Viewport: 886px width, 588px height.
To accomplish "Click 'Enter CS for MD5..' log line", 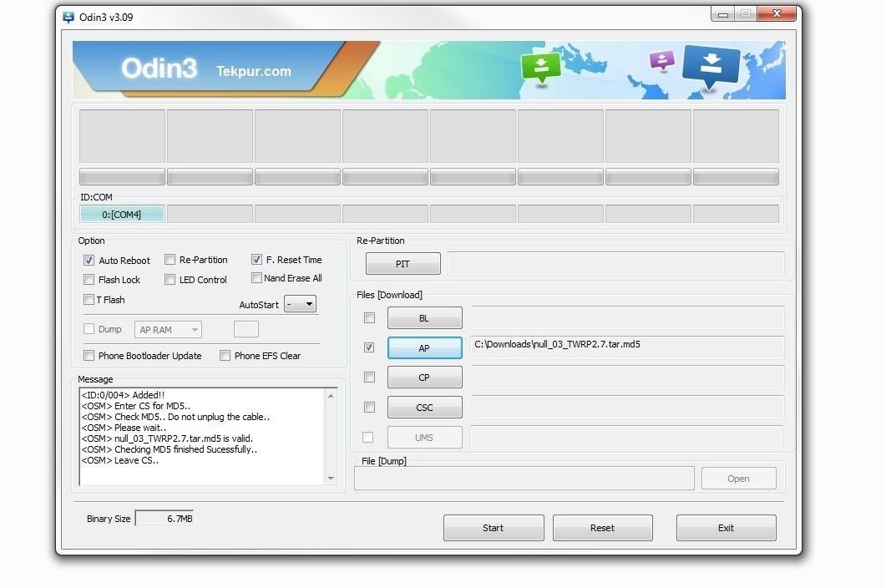I will point(136,406).
